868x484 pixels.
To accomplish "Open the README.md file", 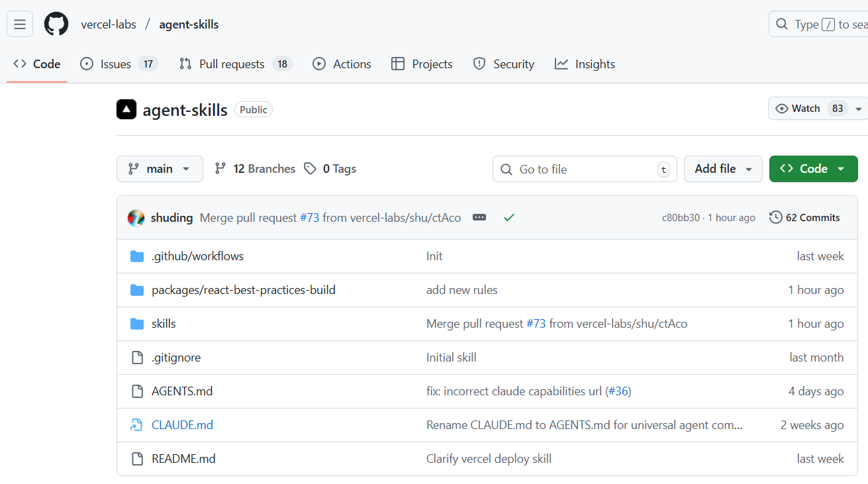I will pos(183,459).
